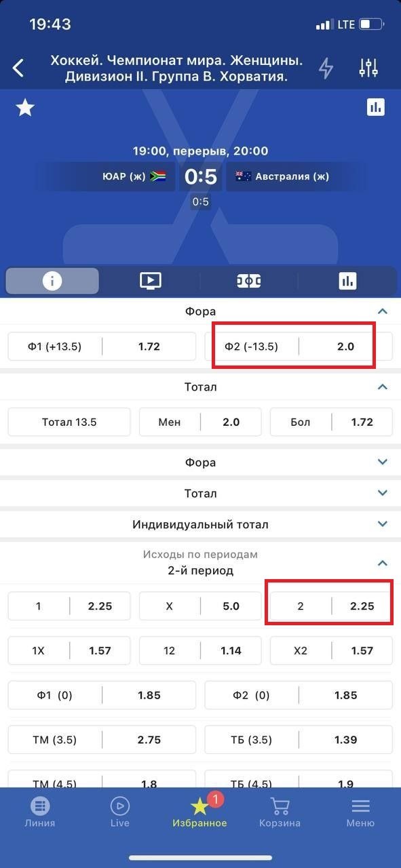Open the field tracker tab icon

[x=249, y=281]
